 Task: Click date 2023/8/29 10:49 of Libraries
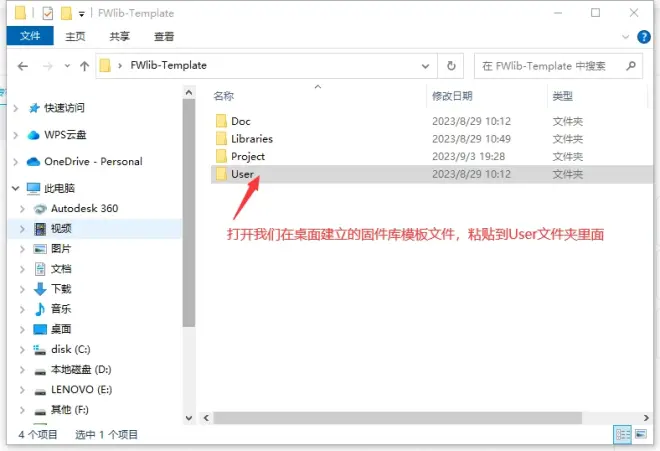(x=471, y=139)
